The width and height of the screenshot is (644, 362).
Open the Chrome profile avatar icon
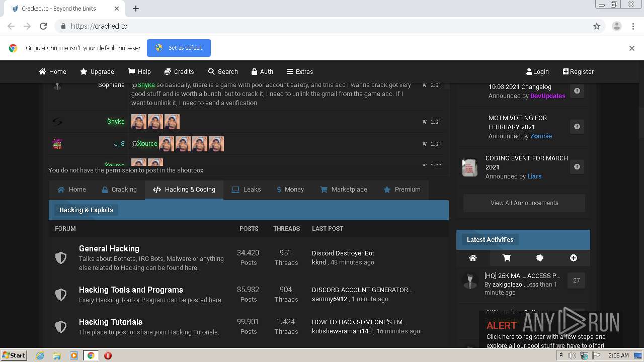(616, 26)
